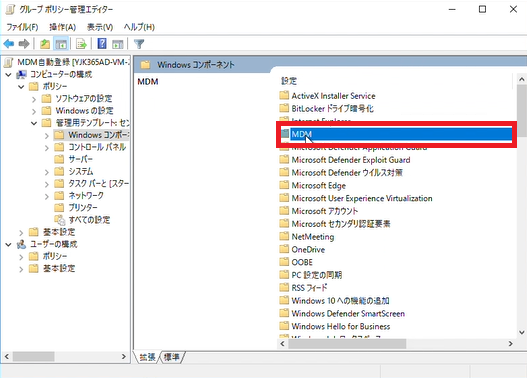Select the RSS フィード folder
This screenshot has width=527, height=378.
click(x=309, y=288)
